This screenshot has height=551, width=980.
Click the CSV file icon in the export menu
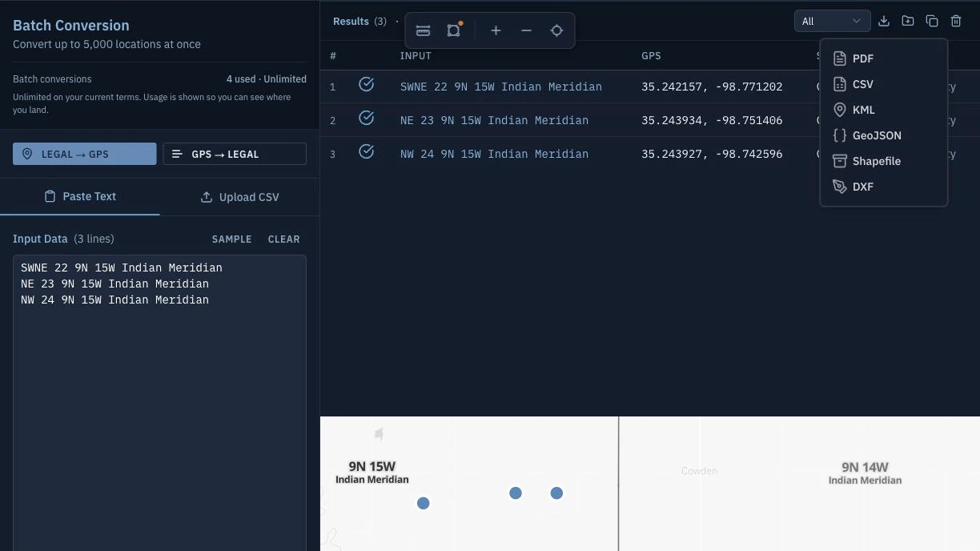pyautogui.click(x=840, y=84)
